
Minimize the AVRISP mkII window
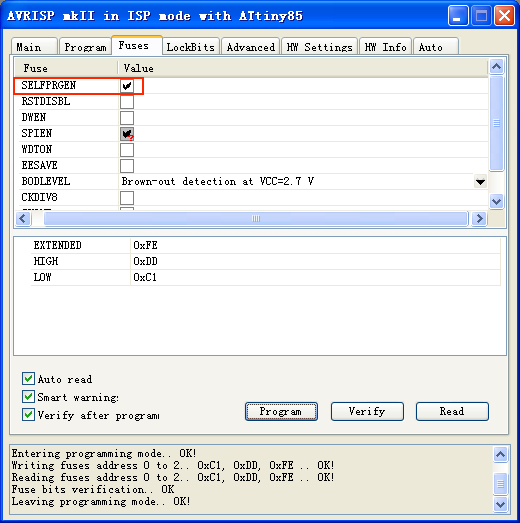[x=458, y=16]
